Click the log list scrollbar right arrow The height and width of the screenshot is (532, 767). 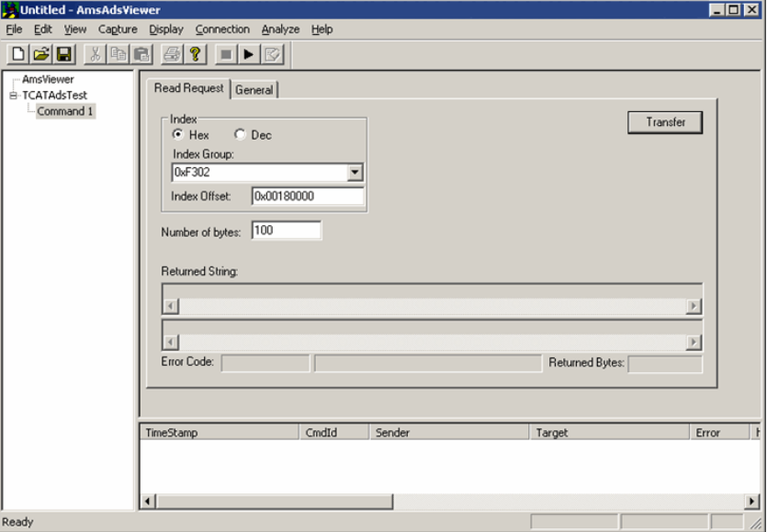(751, 501)
